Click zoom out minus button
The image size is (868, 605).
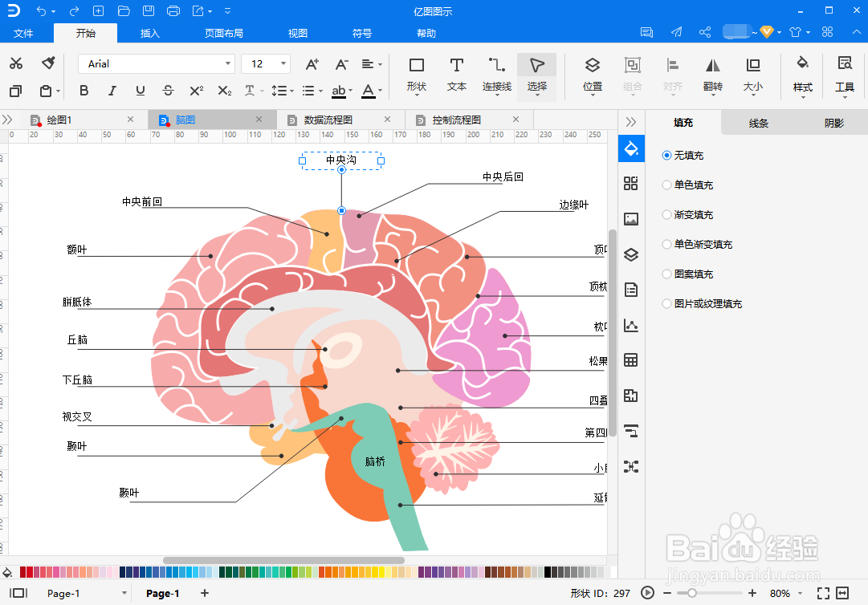[667, 594]
